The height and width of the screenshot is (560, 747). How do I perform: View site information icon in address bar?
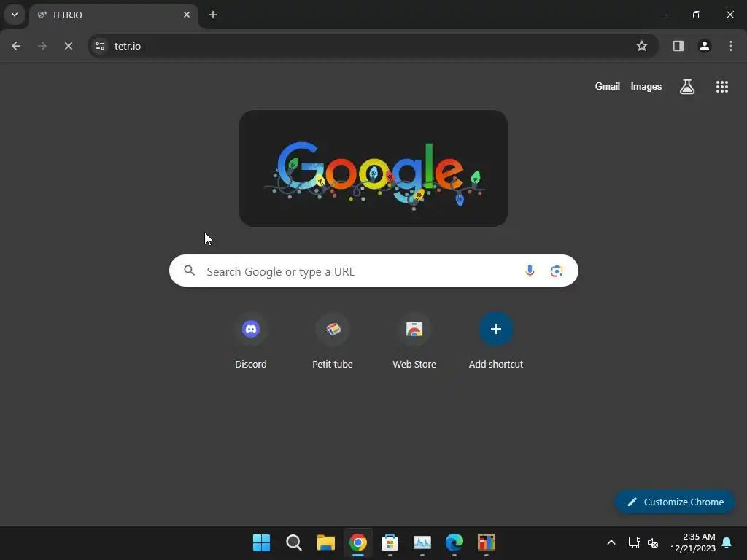[100, 46]
